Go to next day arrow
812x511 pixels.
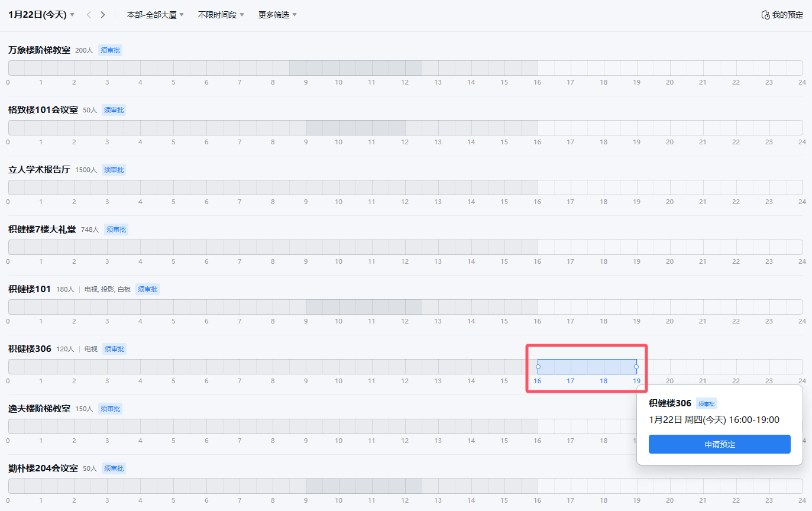click(x=103, y=15)
